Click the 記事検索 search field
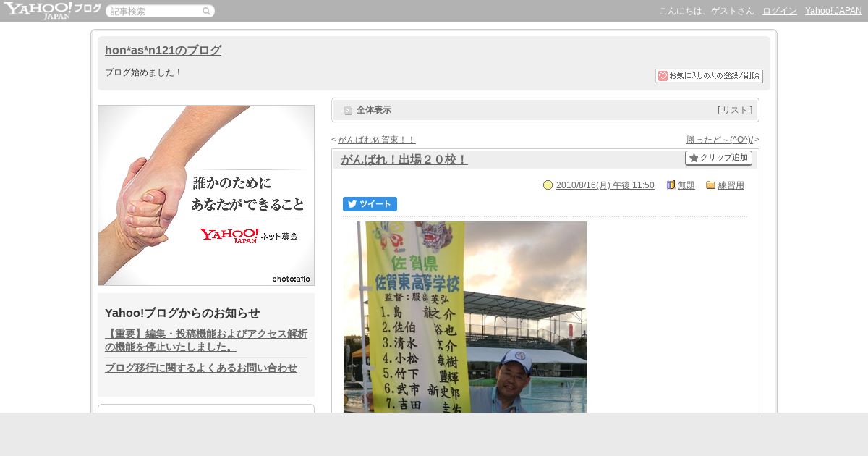 coord(160,12)
